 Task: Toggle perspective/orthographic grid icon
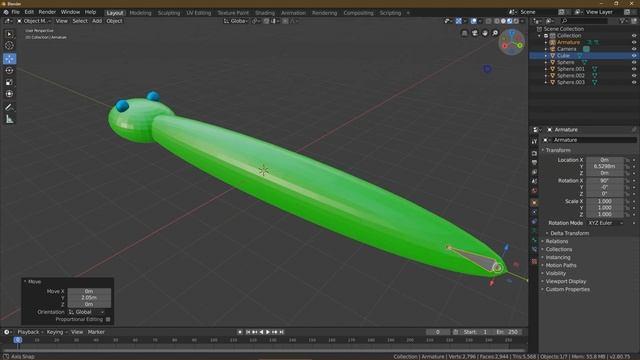tap(464, 33)
